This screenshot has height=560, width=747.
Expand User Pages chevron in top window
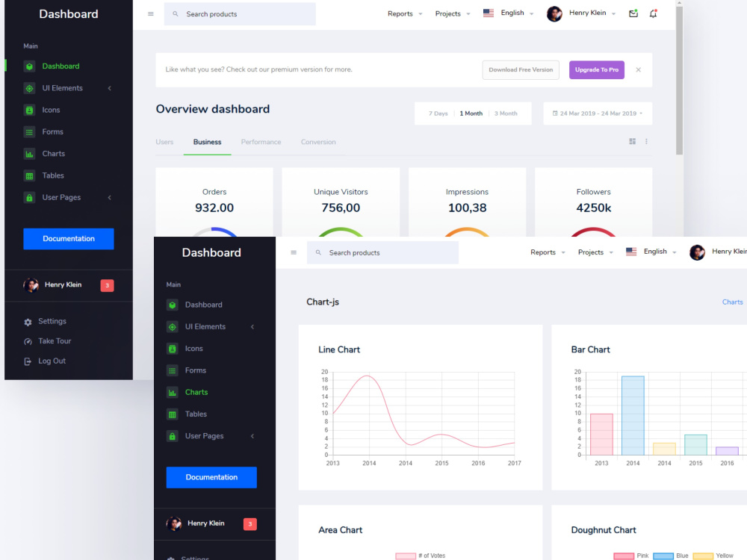pyautogui.click(x=110, y=198)
